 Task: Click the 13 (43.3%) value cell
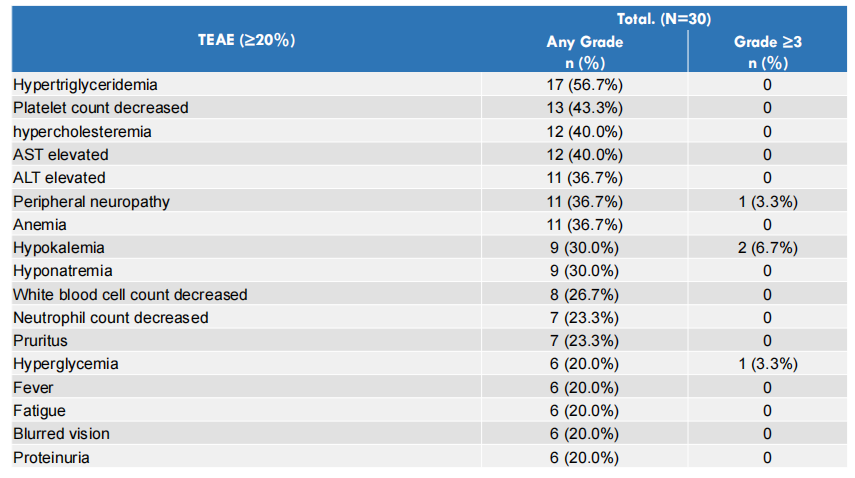584,108
